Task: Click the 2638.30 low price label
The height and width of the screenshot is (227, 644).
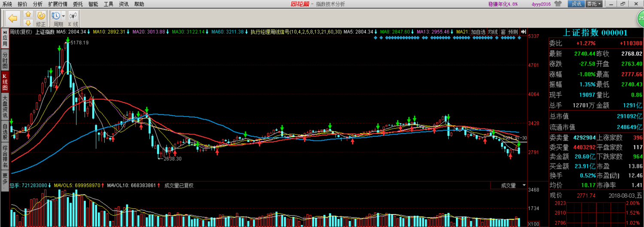Action: click(x=173, y=159)
